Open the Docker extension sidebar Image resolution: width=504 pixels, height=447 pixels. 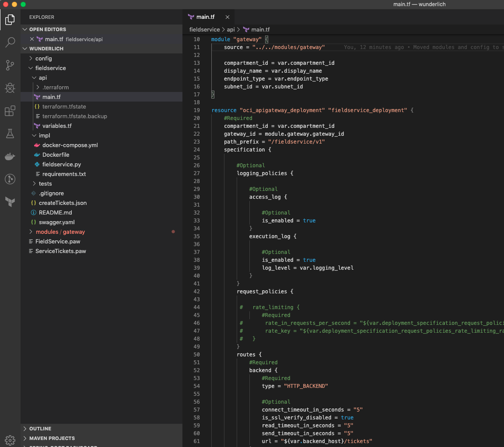[x=10, y=156]
